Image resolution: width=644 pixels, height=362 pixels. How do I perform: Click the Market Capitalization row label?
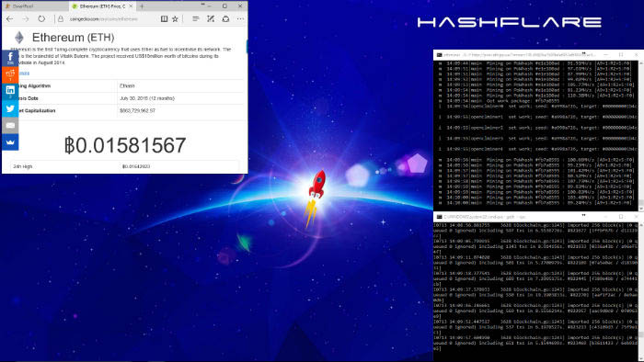[36, 110]
